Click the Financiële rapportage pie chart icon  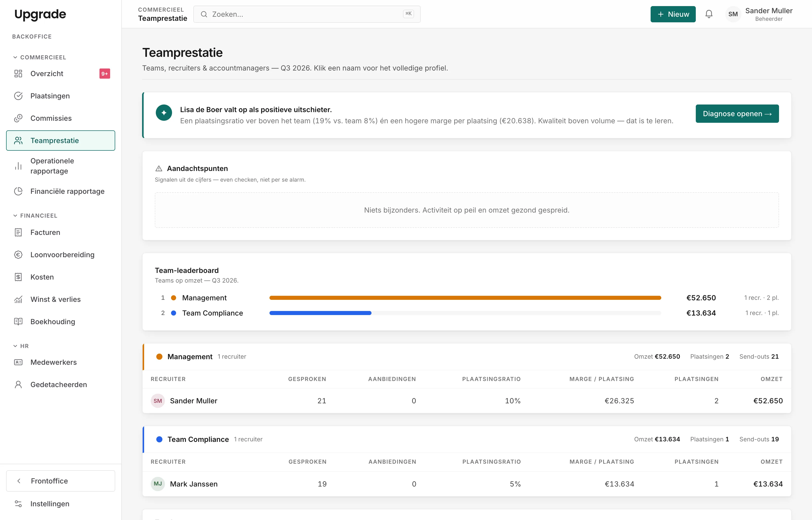coord(18,191)
